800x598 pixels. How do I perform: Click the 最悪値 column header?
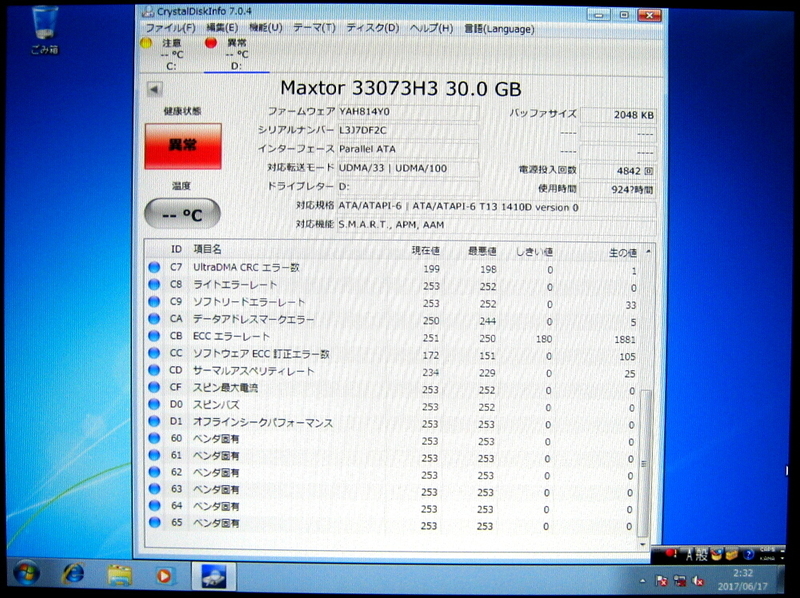pos(482,251)
